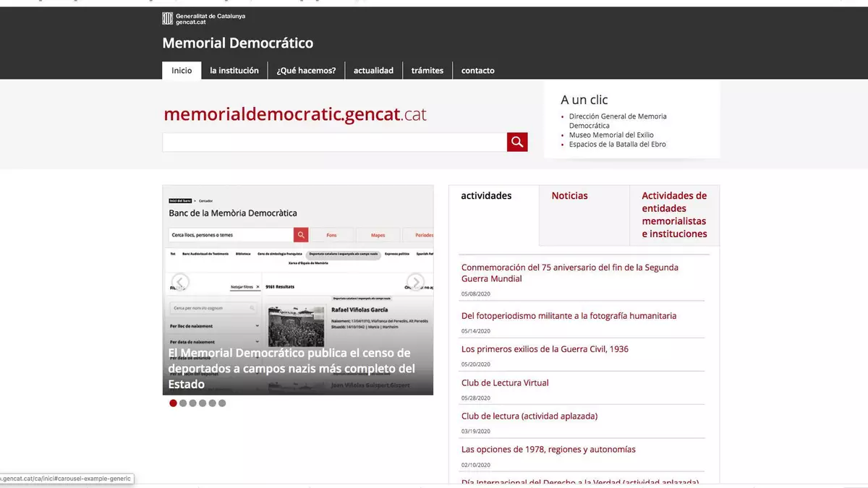Image resolution: width=868 pixels, height=488 pixels.
Task: Open 'Espacios de la Batalla del Ebro' link
Action: coord(617,145)
